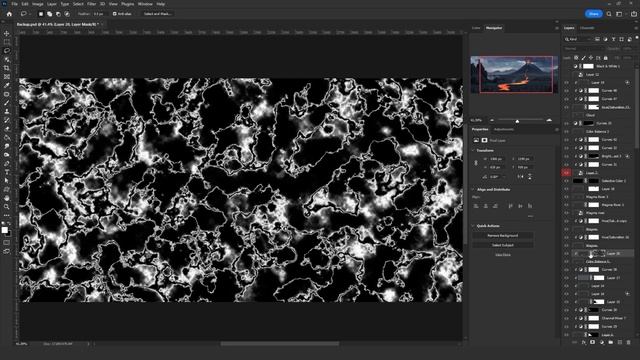Image resolution: width=640 pixels, height=360 pixels.
Task: Select the Object Selection tool
Action: 7,59
